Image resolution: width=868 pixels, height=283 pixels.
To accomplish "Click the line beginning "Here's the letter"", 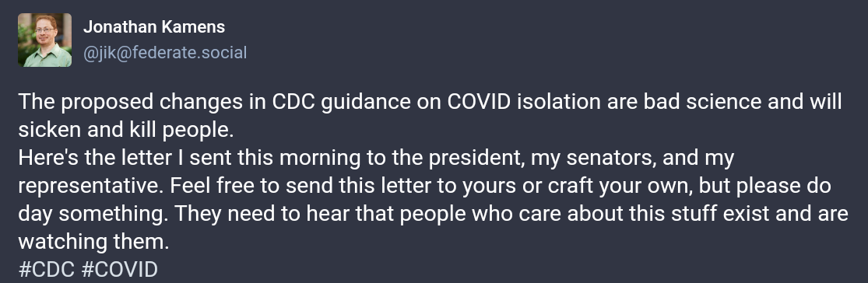I will click(x=377, y=158).
